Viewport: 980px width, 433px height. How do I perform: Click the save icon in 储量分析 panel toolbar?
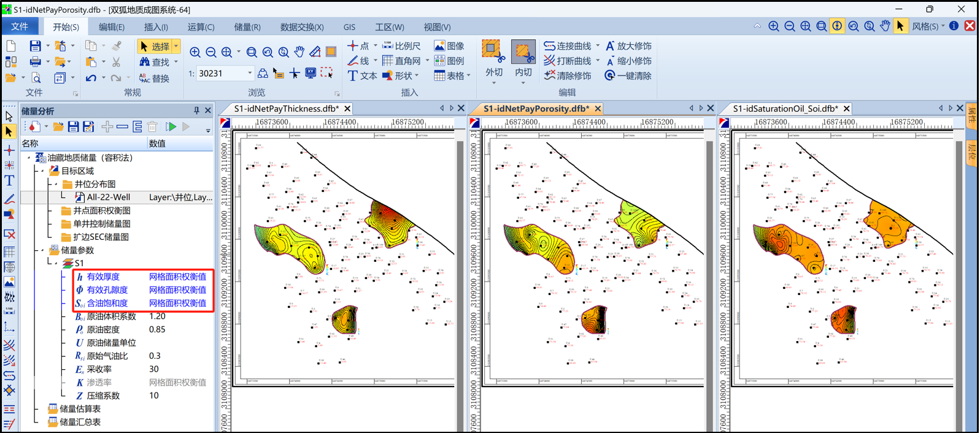point(74,127)
